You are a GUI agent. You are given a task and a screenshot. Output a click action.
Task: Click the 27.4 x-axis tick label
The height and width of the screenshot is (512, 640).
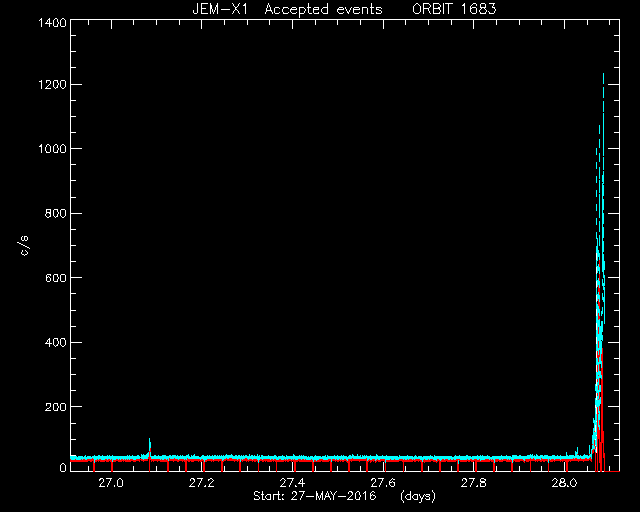pos(292,483)
